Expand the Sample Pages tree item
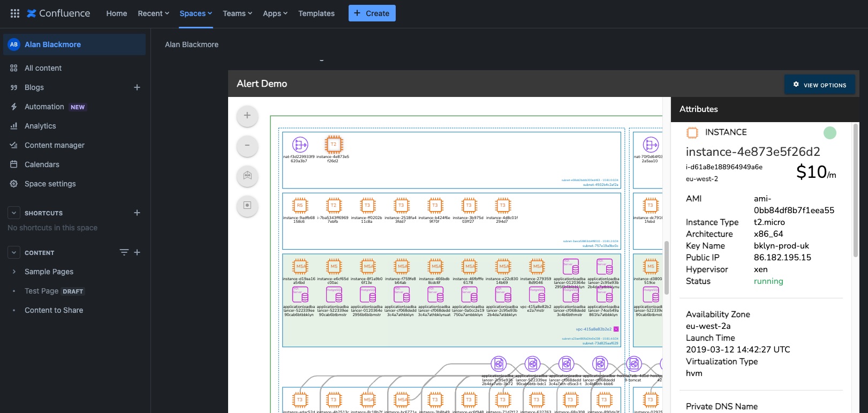Image resolution: width=868 pixels, height=413 pixels. point(14,272)
